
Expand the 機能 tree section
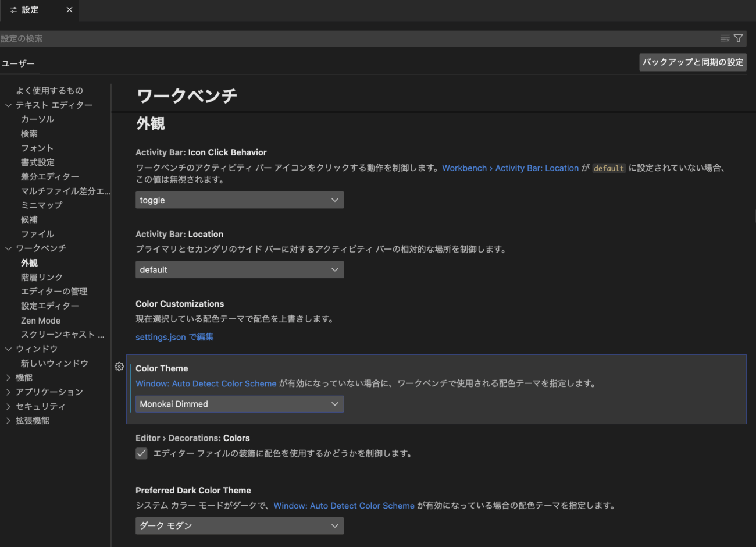(x=9, y=378)
